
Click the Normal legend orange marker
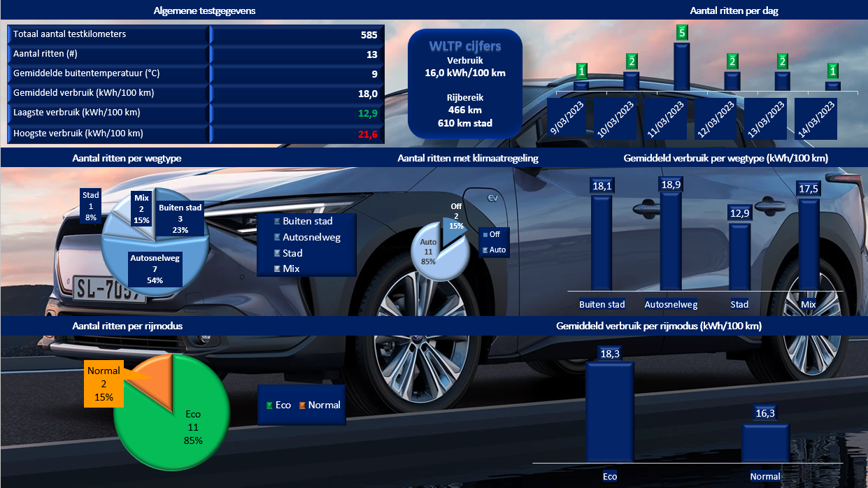coord(302,406)
